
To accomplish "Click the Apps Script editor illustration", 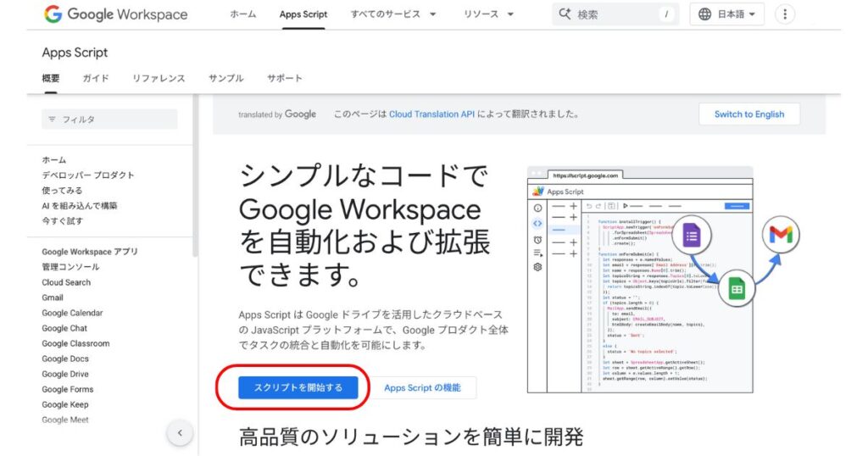I will 663,280.
